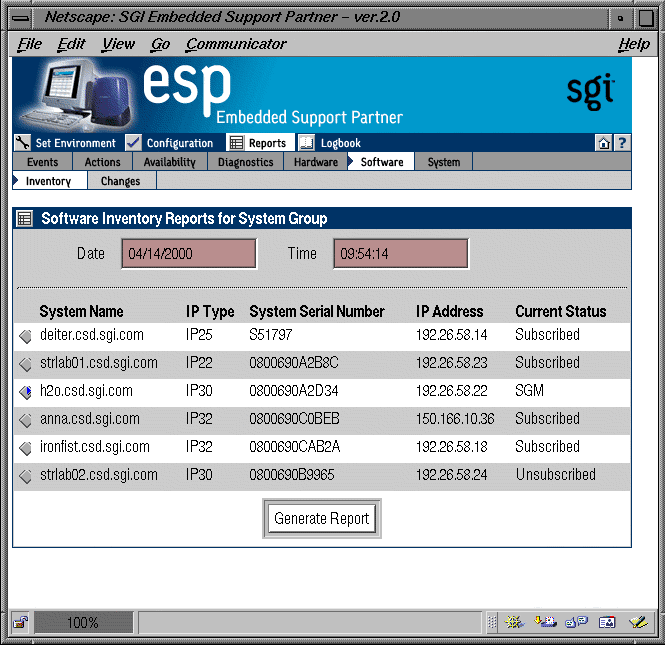
Task: Open Mailbox from component bar icon
Action: [545, 622]
